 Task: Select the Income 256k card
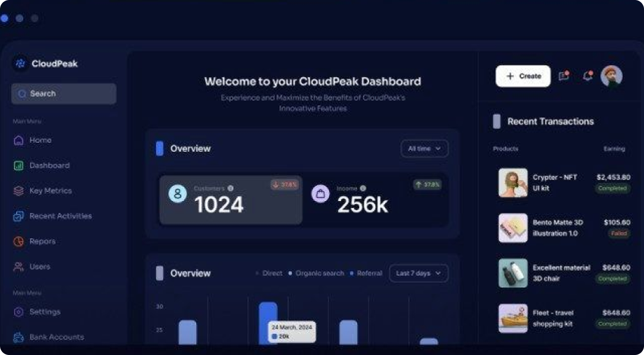(377, 200)
